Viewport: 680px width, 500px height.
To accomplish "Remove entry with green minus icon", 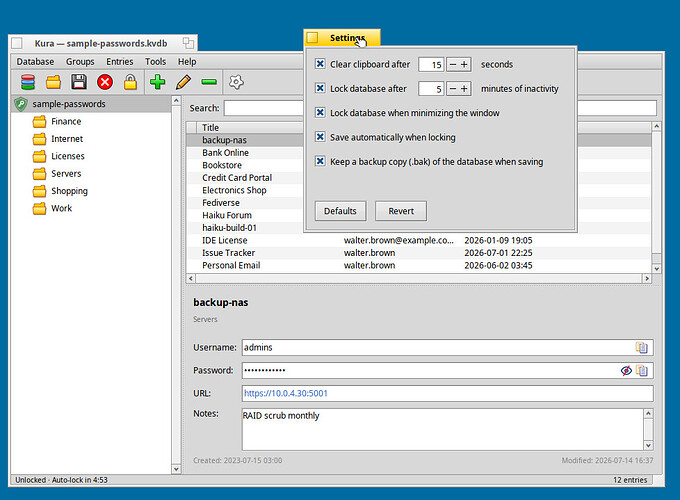I will coord(209,82).
